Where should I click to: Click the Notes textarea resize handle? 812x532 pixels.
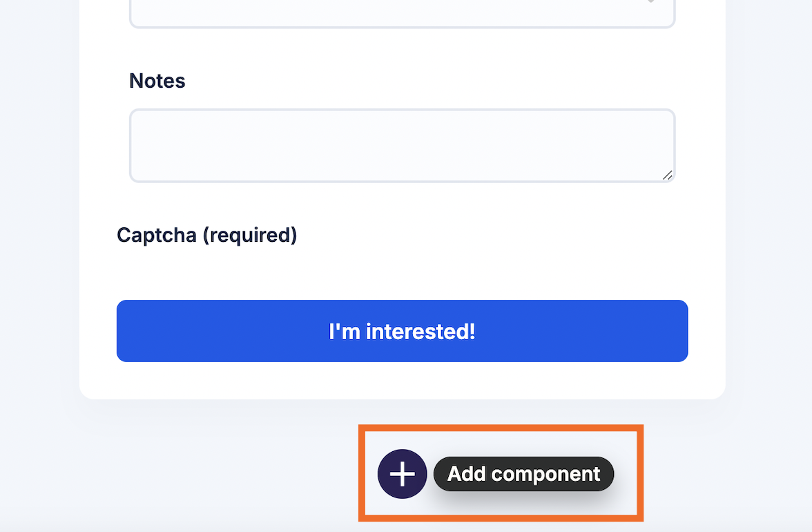click(667, 175)
